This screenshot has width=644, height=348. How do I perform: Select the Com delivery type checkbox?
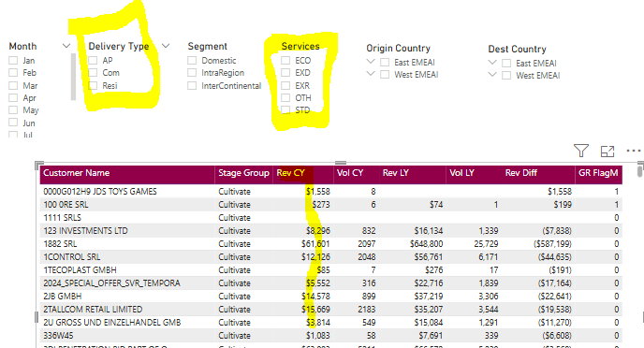tap(93, 73)
